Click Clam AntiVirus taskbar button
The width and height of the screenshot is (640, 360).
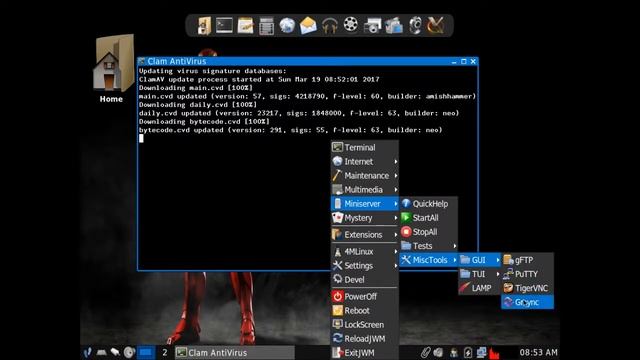(235, 353)
